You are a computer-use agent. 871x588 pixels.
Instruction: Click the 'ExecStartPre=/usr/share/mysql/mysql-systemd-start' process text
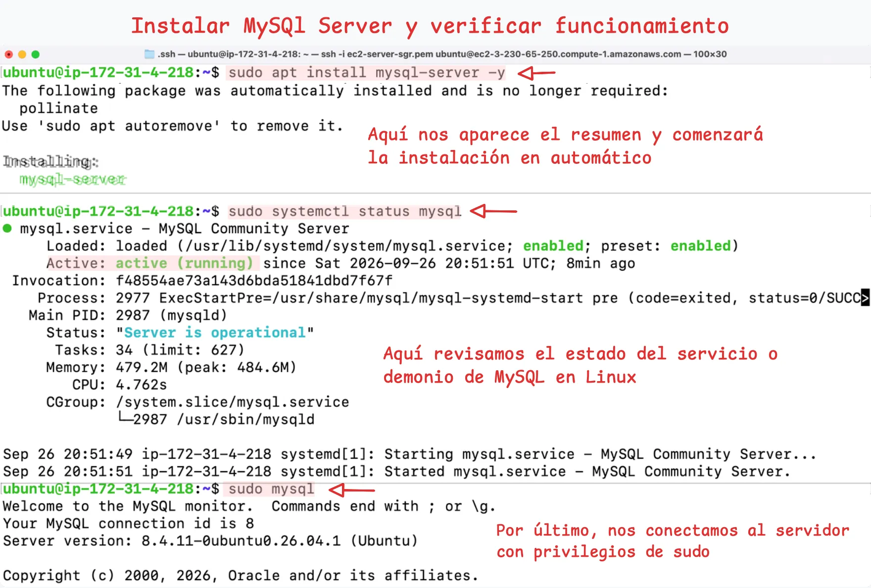(371, 298)
